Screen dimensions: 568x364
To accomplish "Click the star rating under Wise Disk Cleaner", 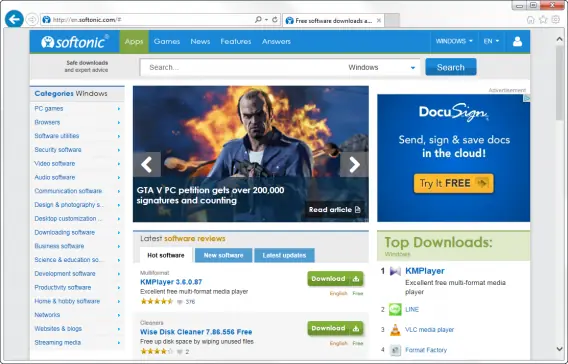I will click(x=157, y=351).
